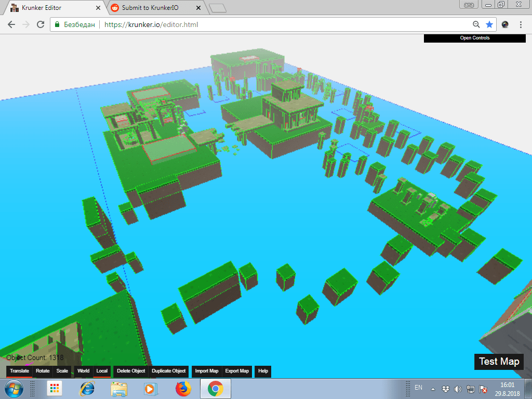
Task: Switch to Rotate mode
Action: [x=42, y=371]
